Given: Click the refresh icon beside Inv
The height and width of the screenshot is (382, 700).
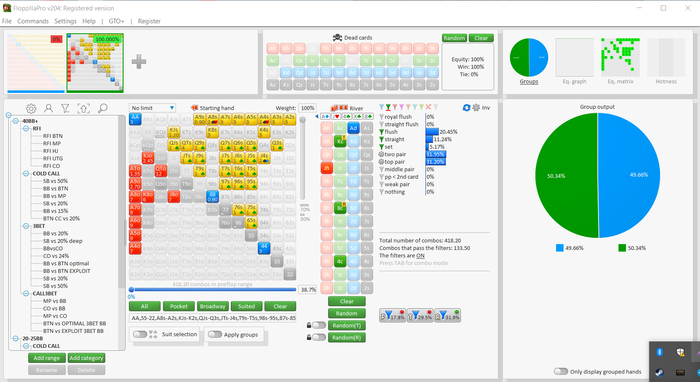Looking at the screenshot, I should pos(467,108).
